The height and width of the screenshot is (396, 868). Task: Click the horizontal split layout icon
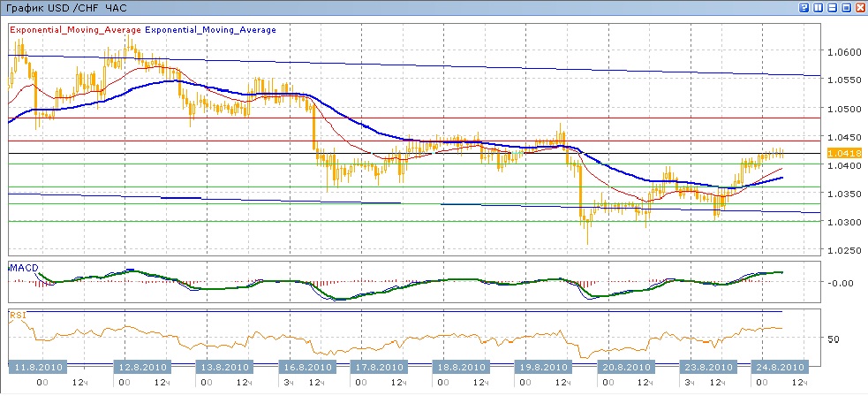pyautogui.click(x=831, y=7)
